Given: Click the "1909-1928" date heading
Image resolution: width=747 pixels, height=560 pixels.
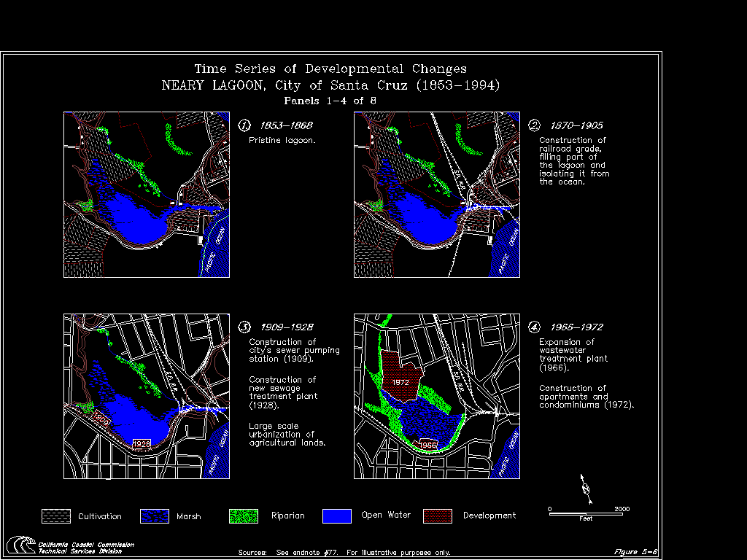Looking at the screenshot, I should 287,327.
